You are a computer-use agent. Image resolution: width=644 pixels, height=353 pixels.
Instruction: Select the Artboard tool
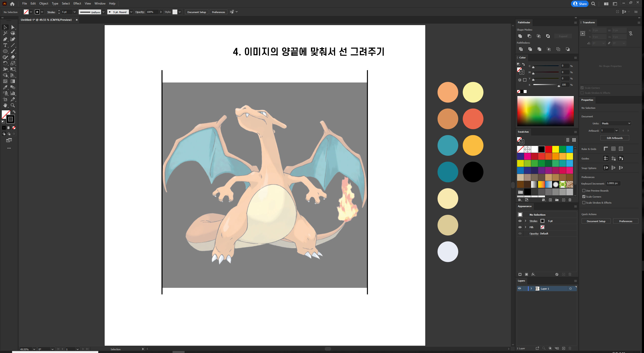coord(5,99)
